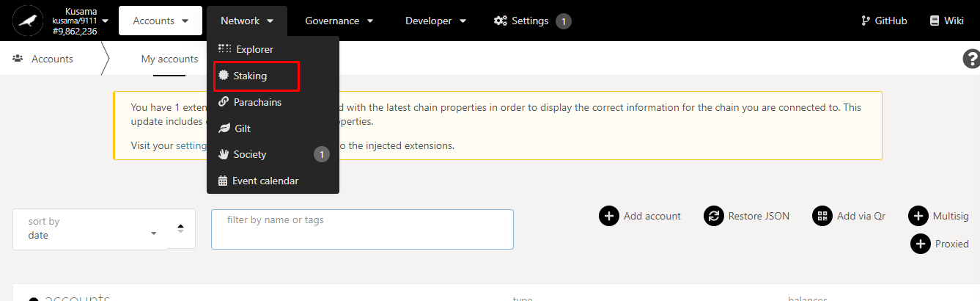980x301 pixels.
Task: Click the Add via Qr code icon
Action: click(822, 216)
